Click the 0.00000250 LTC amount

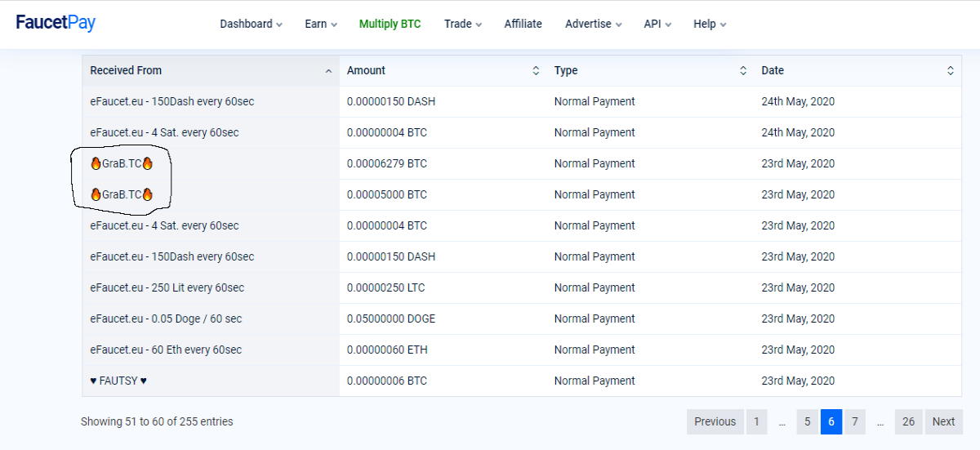click(x=386, y=287)
